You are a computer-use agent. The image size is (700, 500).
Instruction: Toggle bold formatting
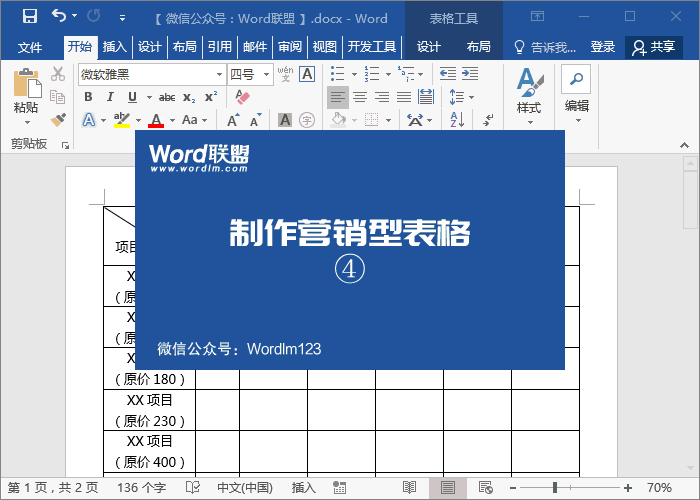pyautogui.click(x=88, y=97)
